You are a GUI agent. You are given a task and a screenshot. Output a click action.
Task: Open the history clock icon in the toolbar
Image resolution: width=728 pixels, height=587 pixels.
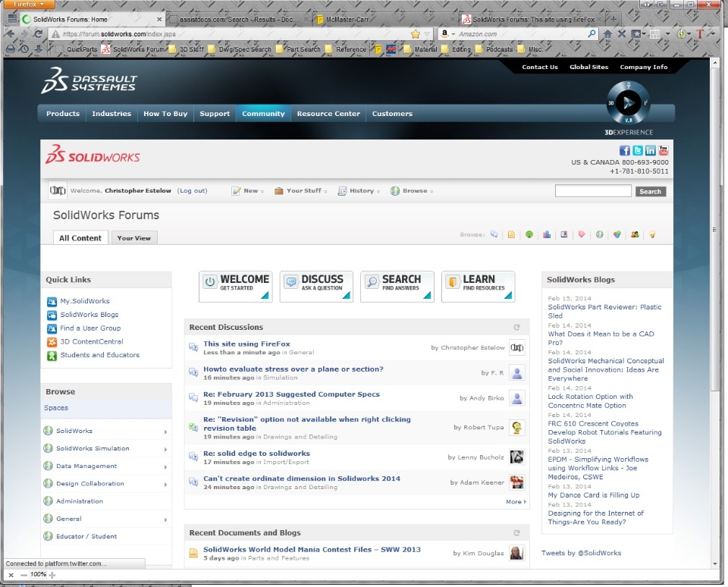pos(24,49)
